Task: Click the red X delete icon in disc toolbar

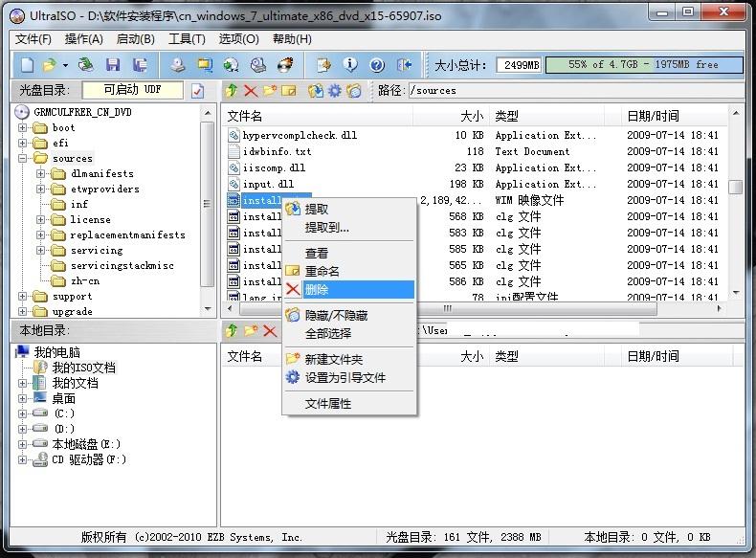Action: [251, 90]
